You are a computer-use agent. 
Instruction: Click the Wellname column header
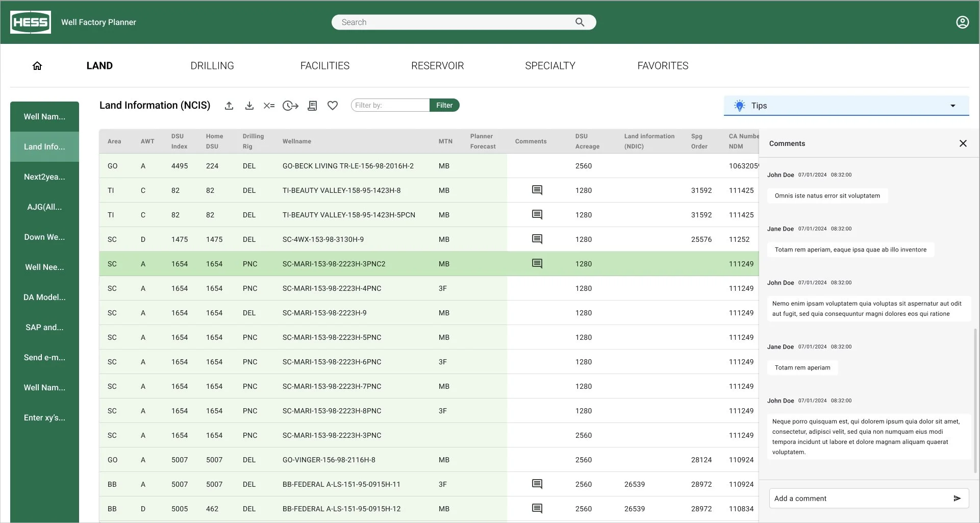click(x=297, y=141)
